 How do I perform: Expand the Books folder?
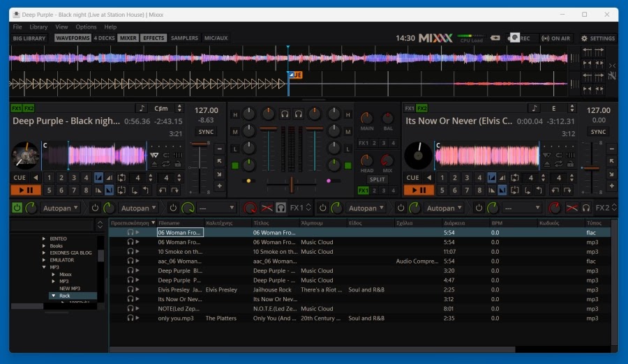pyautogui.click(x=44, y=246)
